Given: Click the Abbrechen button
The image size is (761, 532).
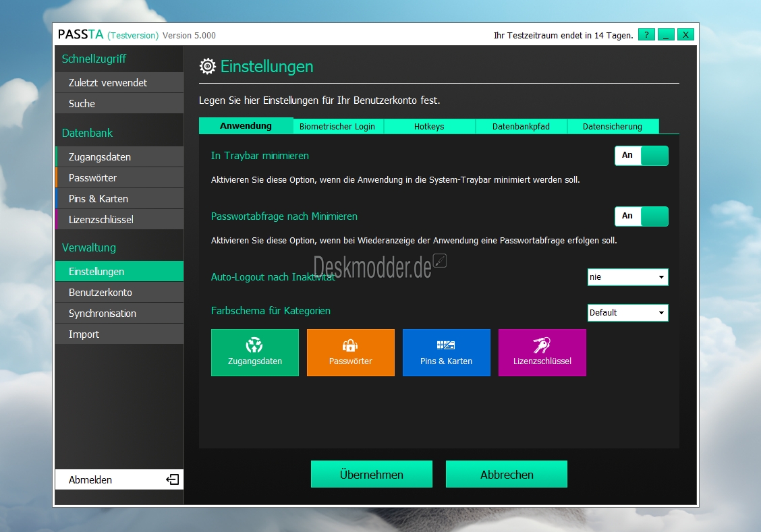Looking at the screenshot, I should click(506, 474).
